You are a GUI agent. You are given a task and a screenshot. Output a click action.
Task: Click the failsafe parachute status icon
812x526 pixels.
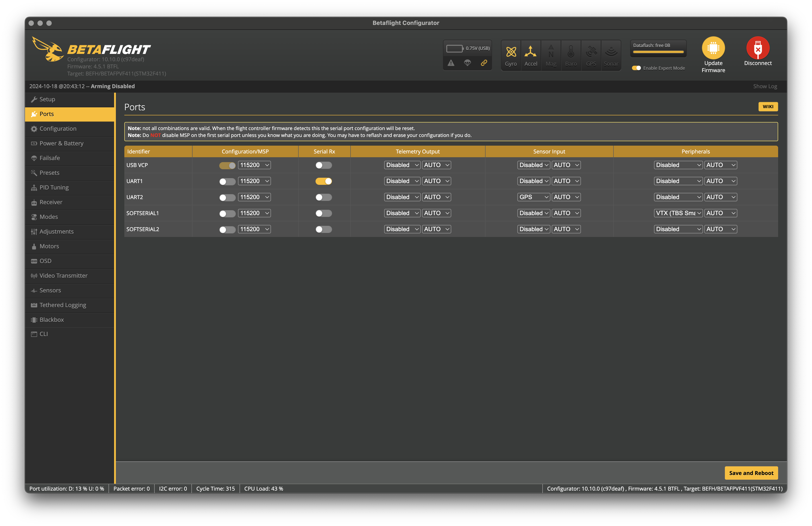[x=467, y=63]
